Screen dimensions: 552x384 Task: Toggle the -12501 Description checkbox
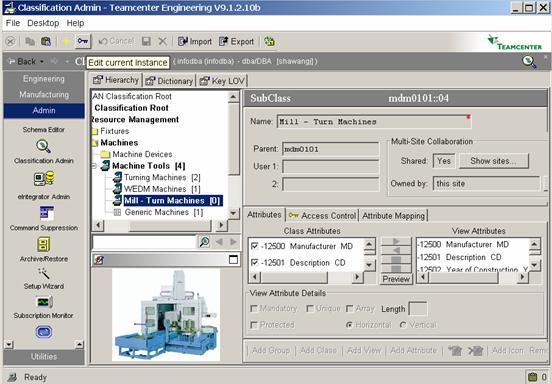click(254, 263)
